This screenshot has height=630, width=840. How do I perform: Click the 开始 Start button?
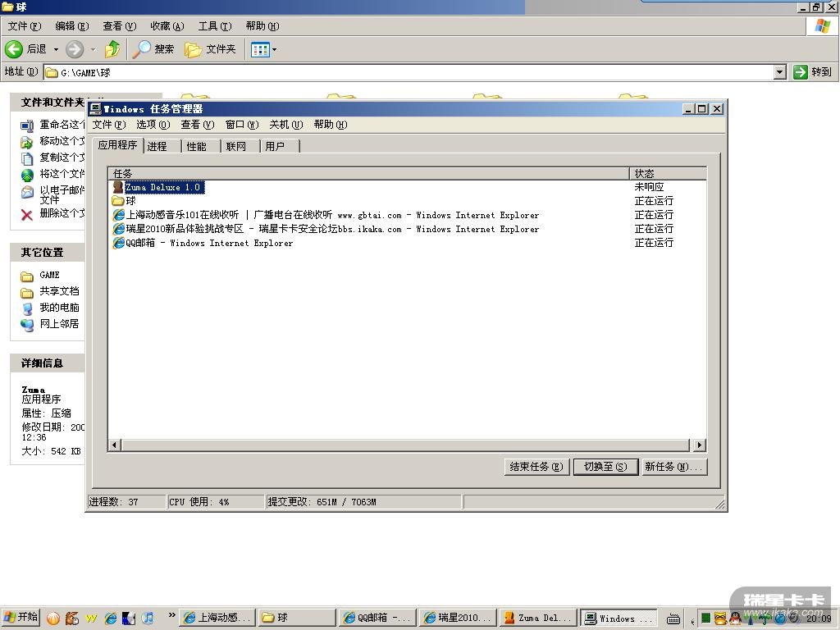[x=21, y=618]
